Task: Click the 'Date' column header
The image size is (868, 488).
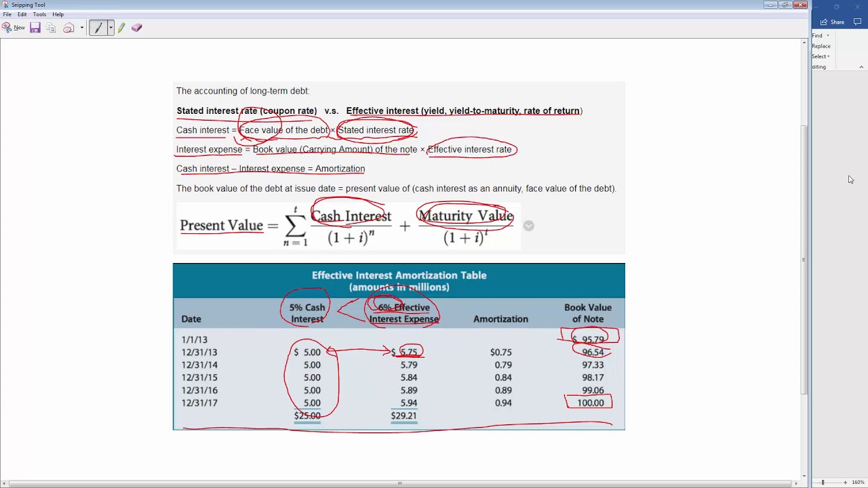Action: pyautogui.click(x=191, y=319)
